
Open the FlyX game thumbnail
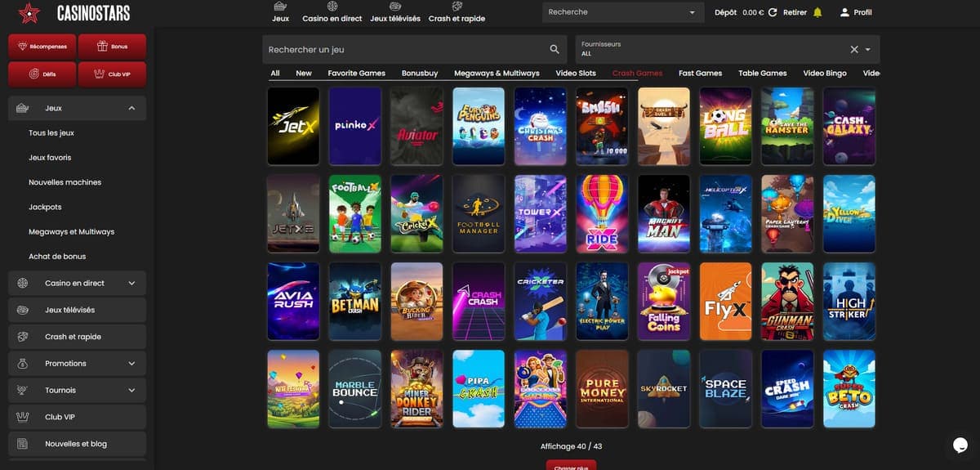click(726, 301)
